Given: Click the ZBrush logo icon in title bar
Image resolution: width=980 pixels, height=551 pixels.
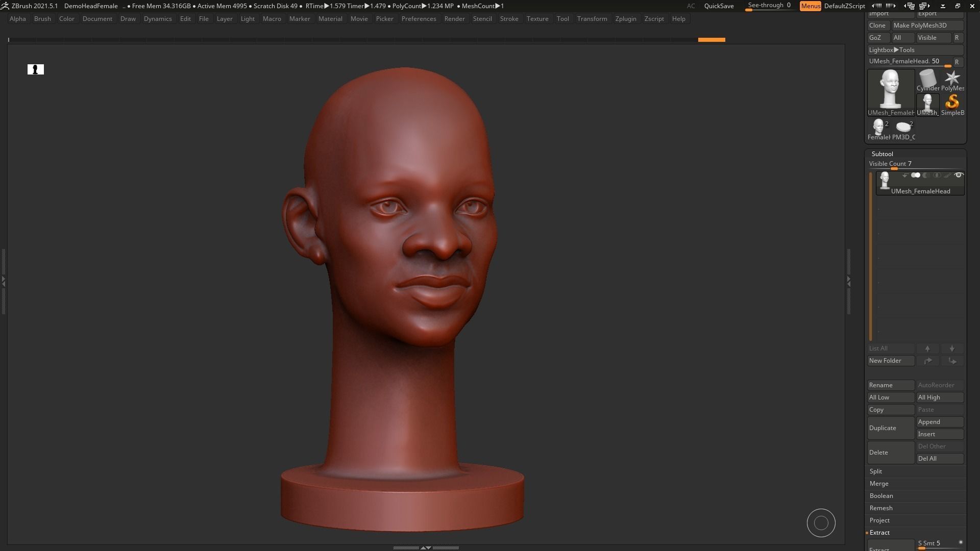Looking at the screenshot, I should pos(5,6).
